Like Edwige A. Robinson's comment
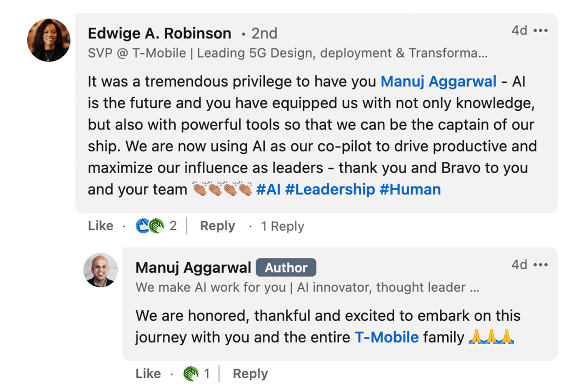 click(100, 226)
